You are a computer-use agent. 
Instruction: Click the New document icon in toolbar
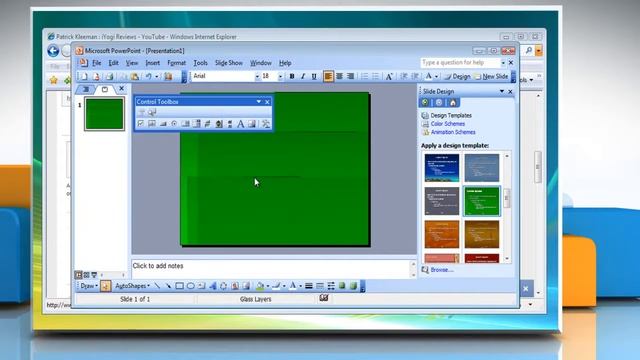pyautogui.click(x=84, y=76)
